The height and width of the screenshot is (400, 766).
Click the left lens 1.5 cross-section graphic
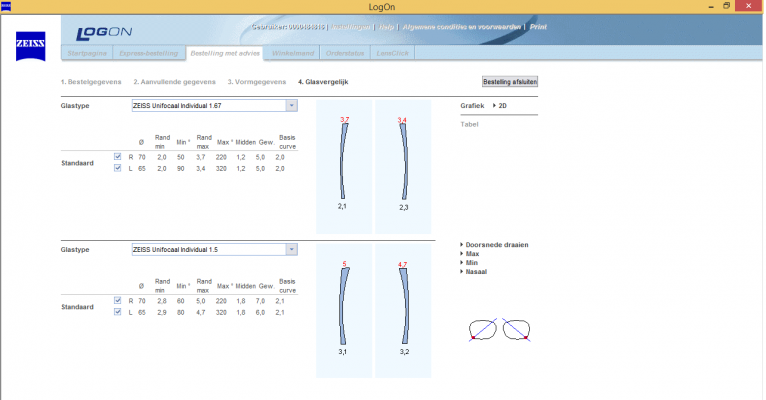(404, 306)
